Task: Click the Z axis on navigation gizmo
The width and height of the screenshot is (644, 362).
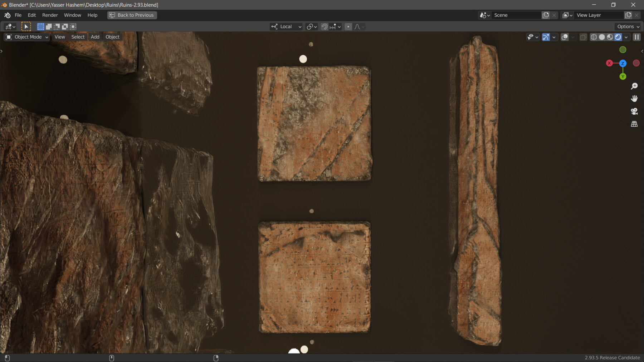Action: tap(623, 63)
